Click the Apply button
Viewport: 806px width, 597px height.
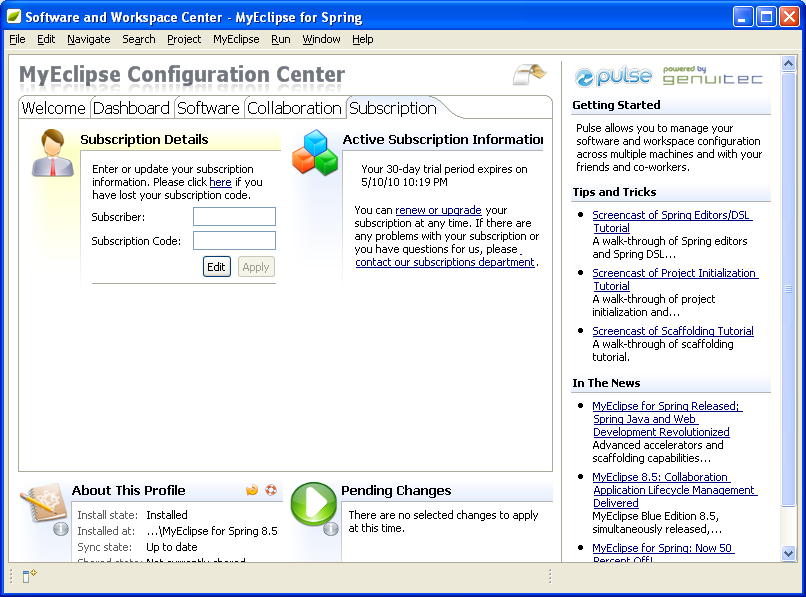click(x=256, y=267)
